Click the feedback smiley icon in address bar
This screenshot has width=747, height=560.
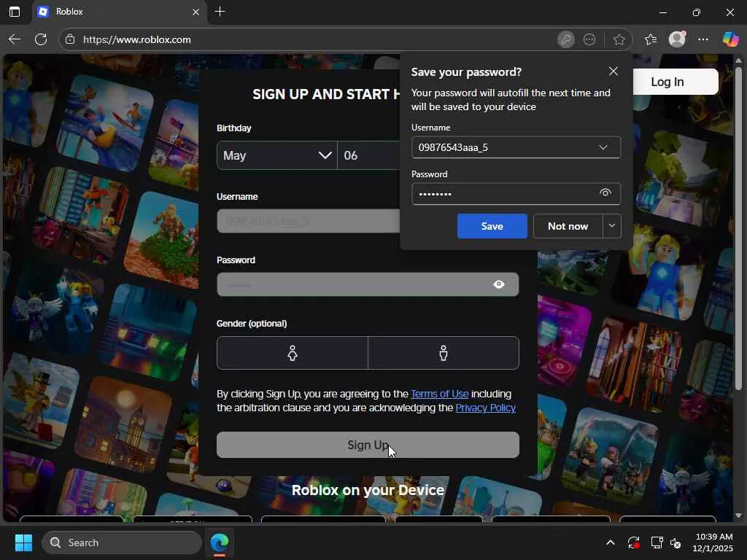[x=589, y=39]
